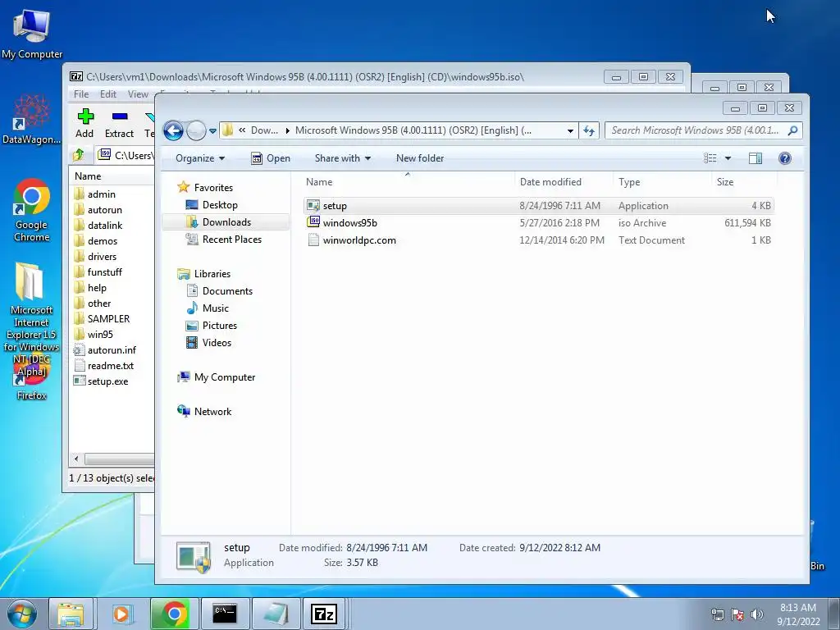Sort by the Size column
840x630 pixels.
click(744, 182)
